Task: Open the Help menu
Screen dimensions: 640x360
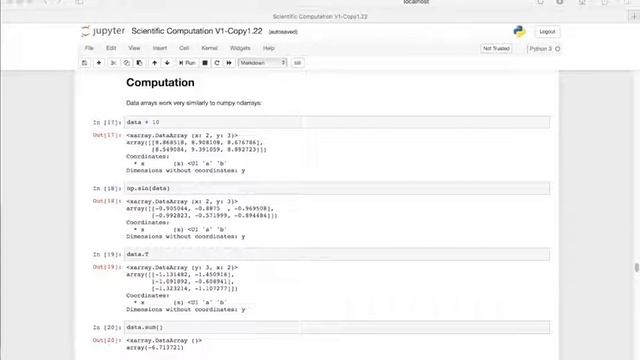Action: [269, 48]
